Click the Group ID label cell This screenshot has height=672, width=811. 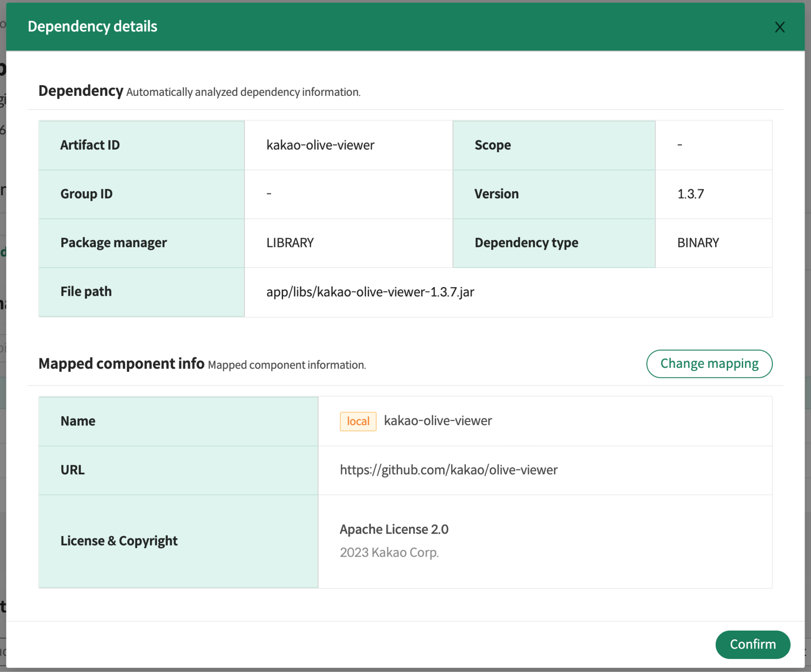tap(86, 194)
